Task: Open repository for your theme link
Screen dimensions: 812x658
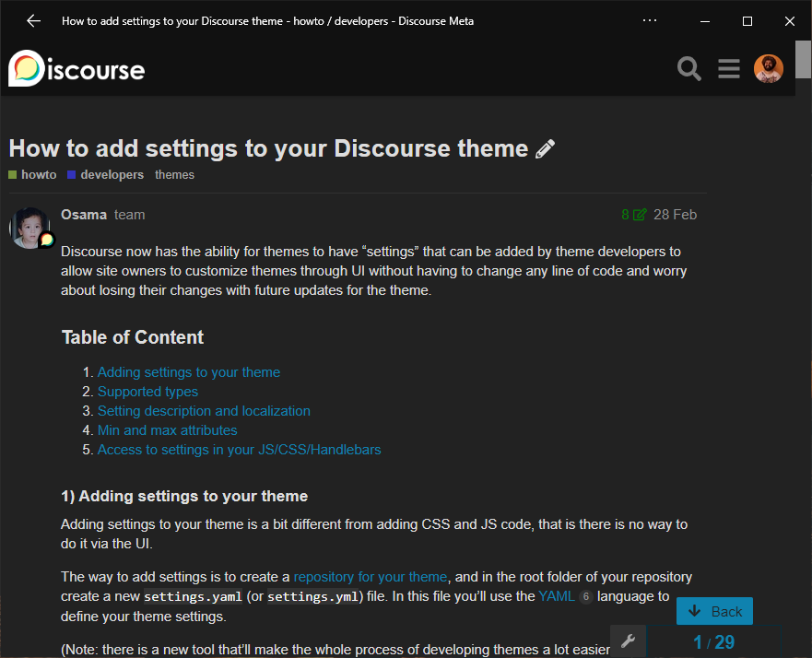Action: 370,577
